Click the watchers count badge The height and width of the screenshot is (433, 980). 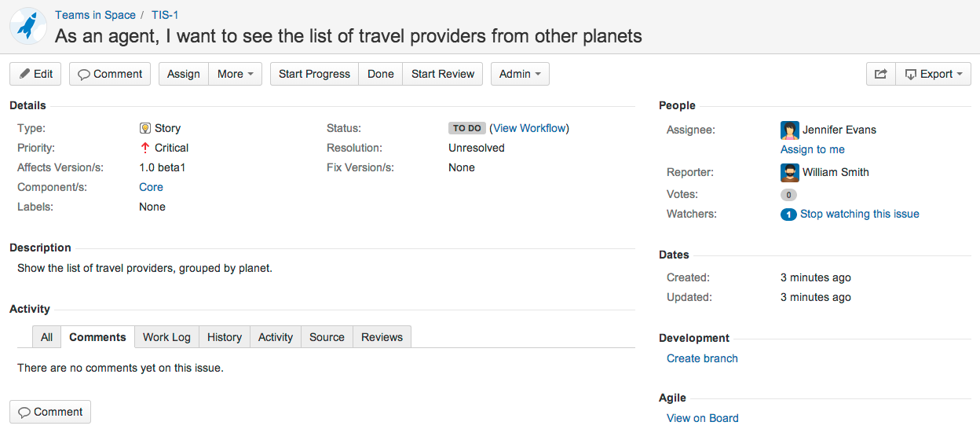pos(788,215)
